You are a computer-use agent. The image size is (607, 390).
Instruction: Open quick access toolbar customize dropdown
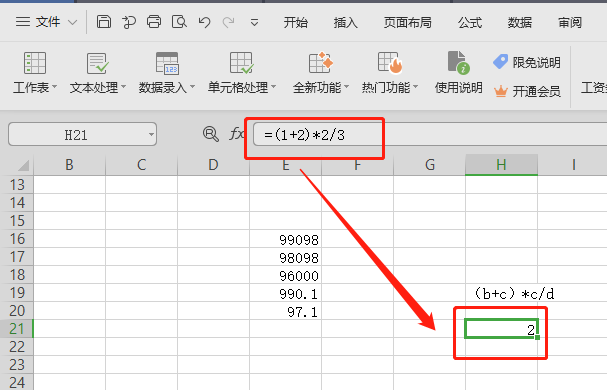click(254, 23)
